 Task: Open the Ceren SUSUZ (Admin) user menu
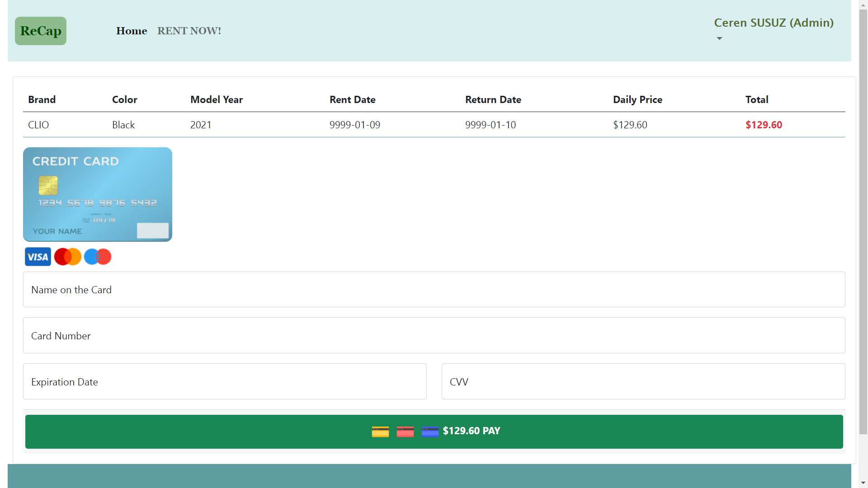point(774,23)
